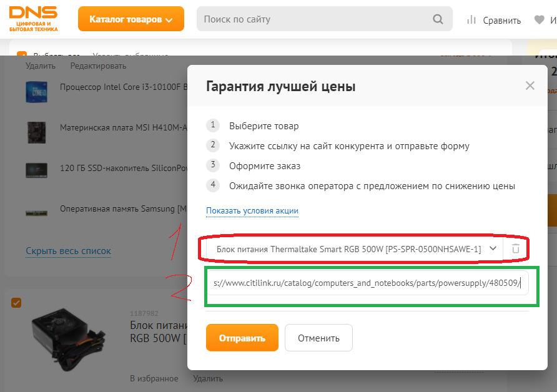Click step 1 Выберите товар text
The height and width of the screenshot is (392, 557).
pyautogui.click(x=264, y=125)
